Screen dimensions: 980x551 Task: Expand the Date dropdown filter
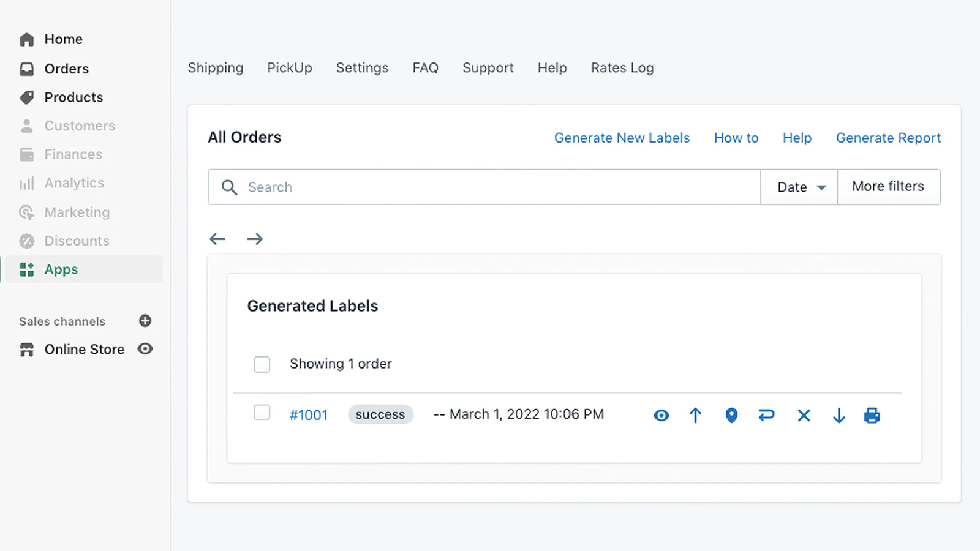[799, 187]
